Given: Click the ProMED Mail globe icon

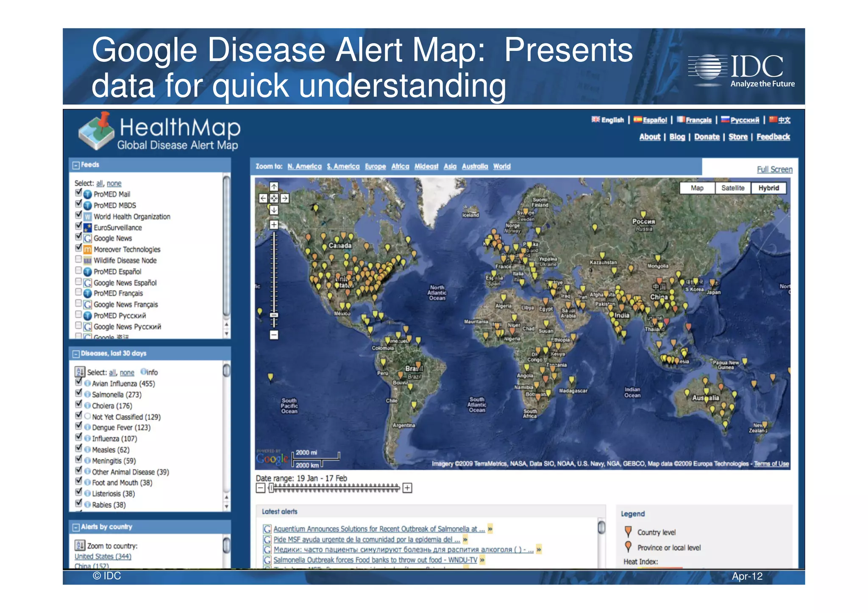Looking at the screenshot, I should point(88,194).
